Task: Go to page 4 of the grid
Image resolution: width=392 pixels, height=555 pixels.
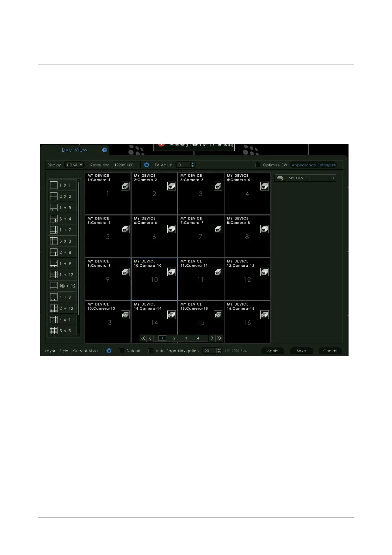Action: click(198, 338)
